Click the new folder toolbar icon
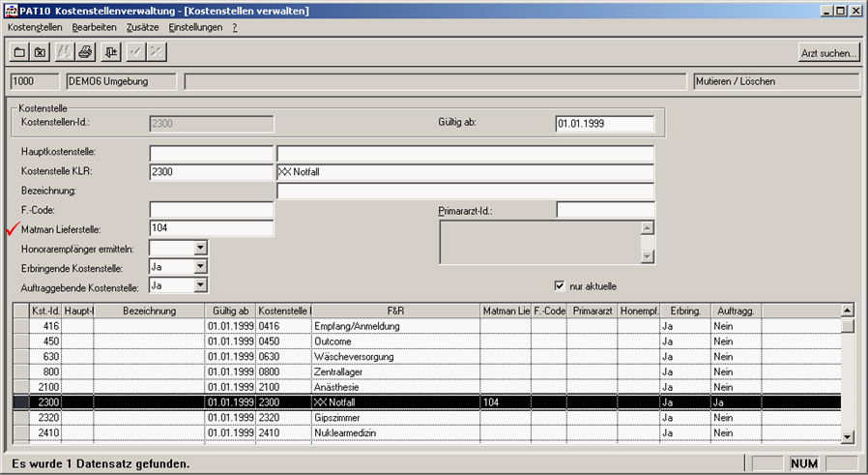This screenshot has height=475, width=868. [19, 52]
